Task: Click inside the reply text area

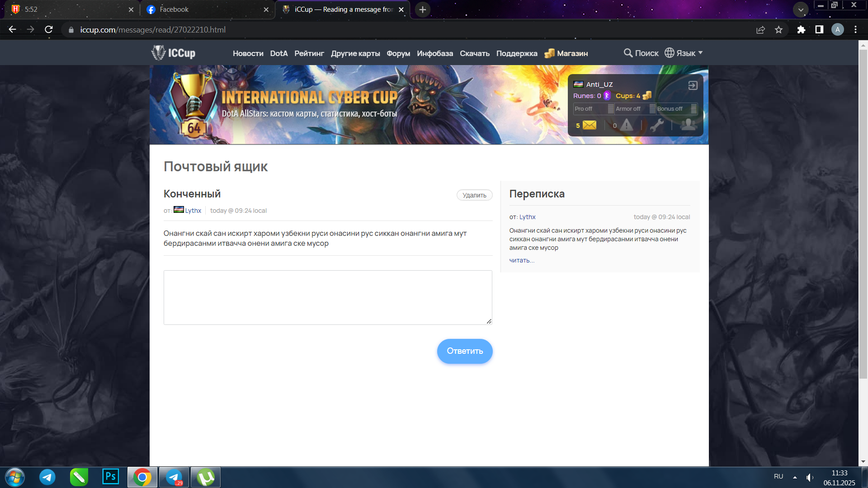Action: (328, 297)
